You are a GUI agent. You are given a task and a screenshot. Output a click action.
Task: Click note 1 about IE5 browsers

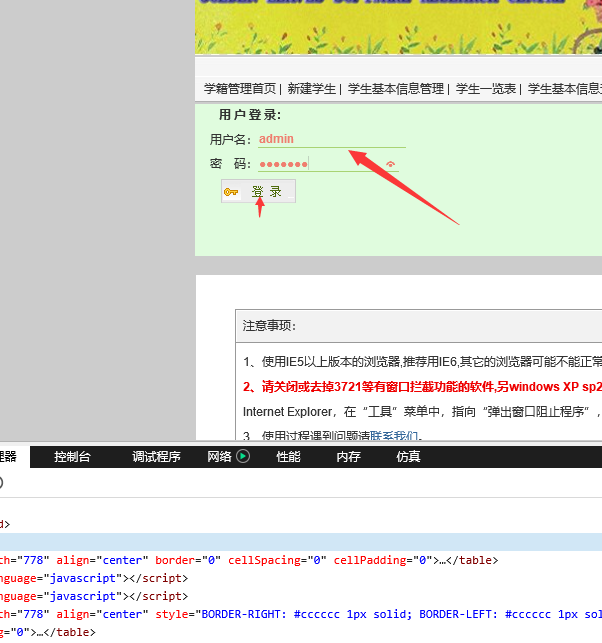point(422,362)
